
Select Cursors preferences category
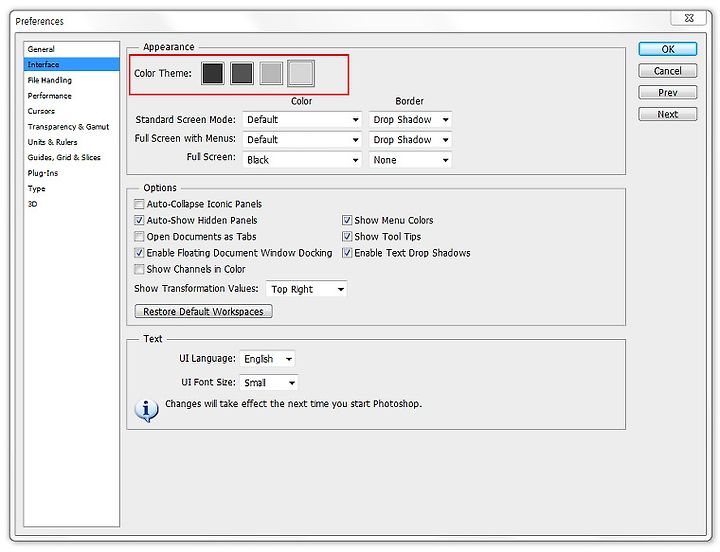click(x=72, y=111)
